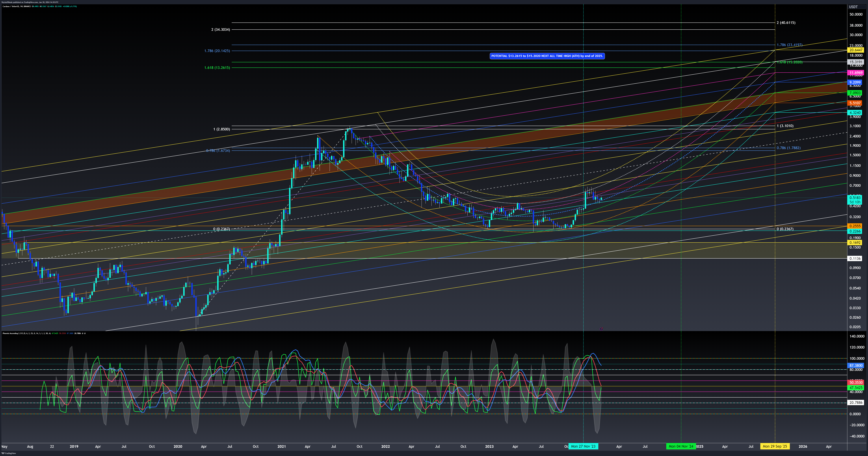Click the 2023 label on the time axis
The height and width of the screenshot is (456, 868).
[489, 447]
